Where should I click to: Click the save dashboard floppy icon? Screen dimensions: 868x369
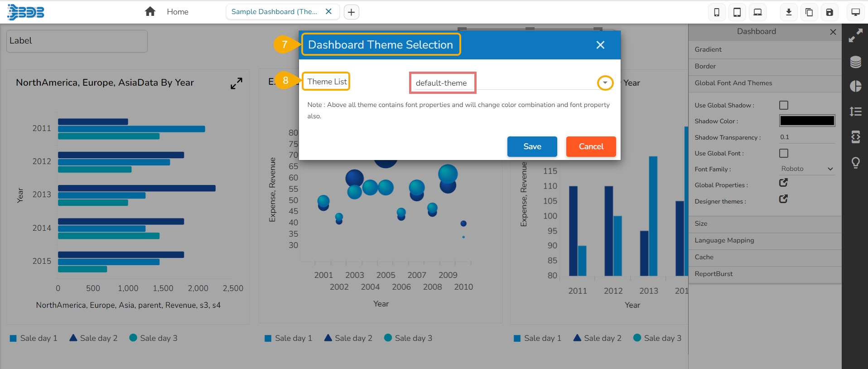pyautogui.click(x=829, y=12)
